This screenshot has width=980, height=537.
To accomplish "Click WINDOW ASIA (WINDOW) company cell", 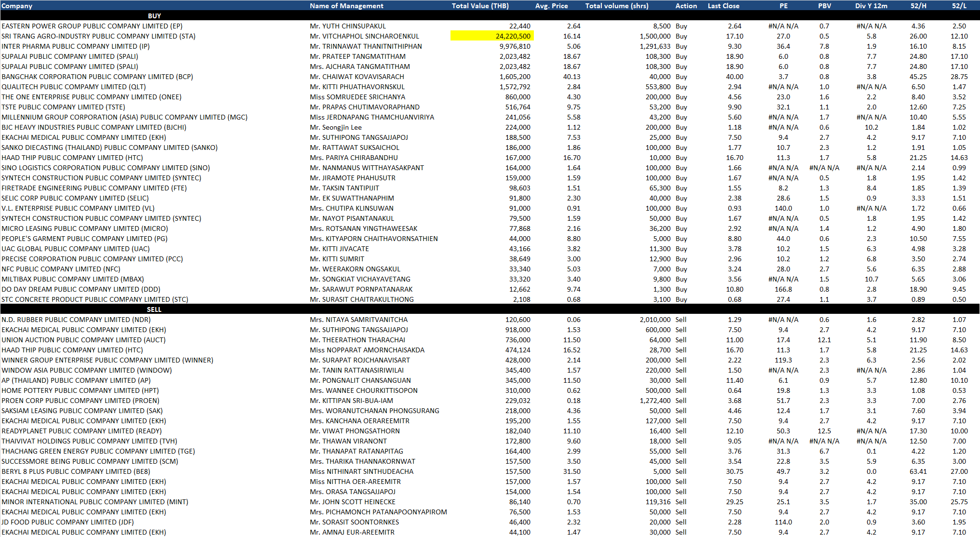I will [86, 370].
